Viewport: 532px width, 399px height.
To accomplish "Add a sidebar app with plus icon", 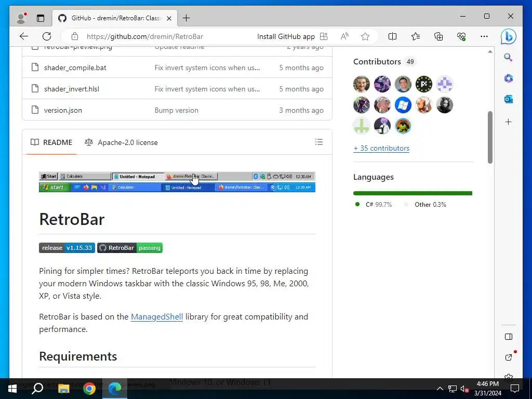I will pyautogui.click(x=508, y=122).
